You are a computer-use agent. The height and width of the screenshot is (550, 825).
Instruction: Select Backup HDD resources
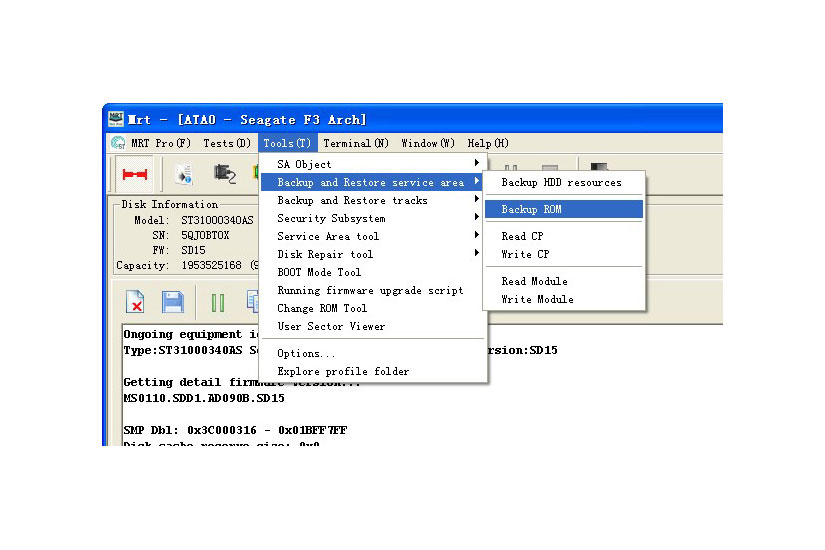click(x=564, y=182)
